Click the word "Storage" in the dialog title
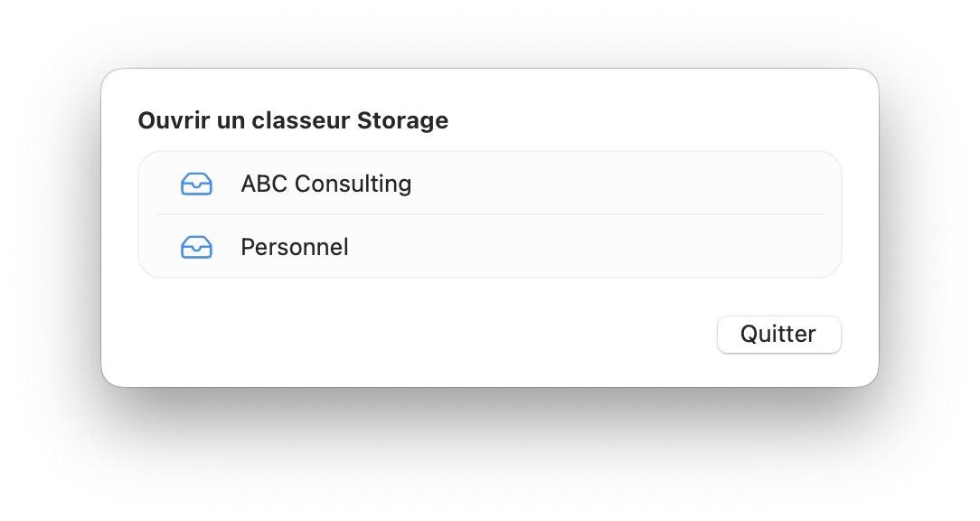Image resolution: width=980 pixels, height=521 pixels. [x=402, y=120]
